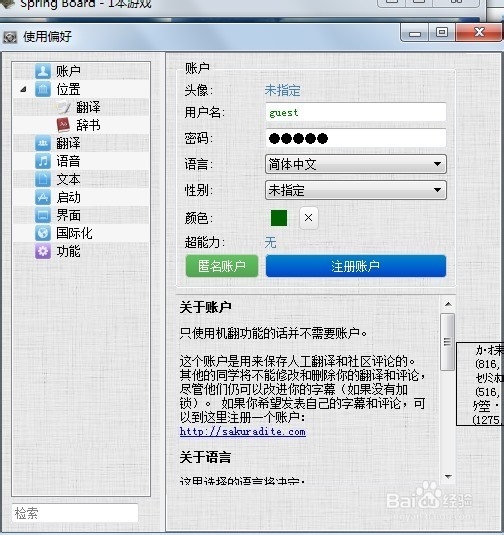Click the 无 link next to 超能力
The width and height of the screenshot is (504, 535).
pyautogui.click(x=270, y=243)
